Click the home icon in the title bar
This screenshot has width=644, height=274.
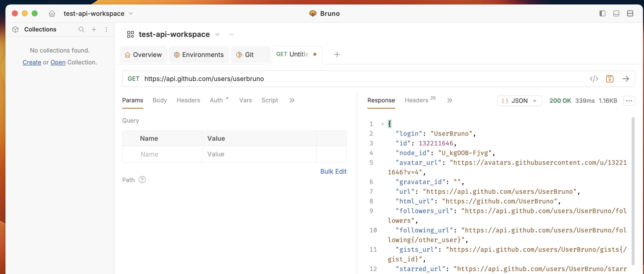tap(52, 14)
